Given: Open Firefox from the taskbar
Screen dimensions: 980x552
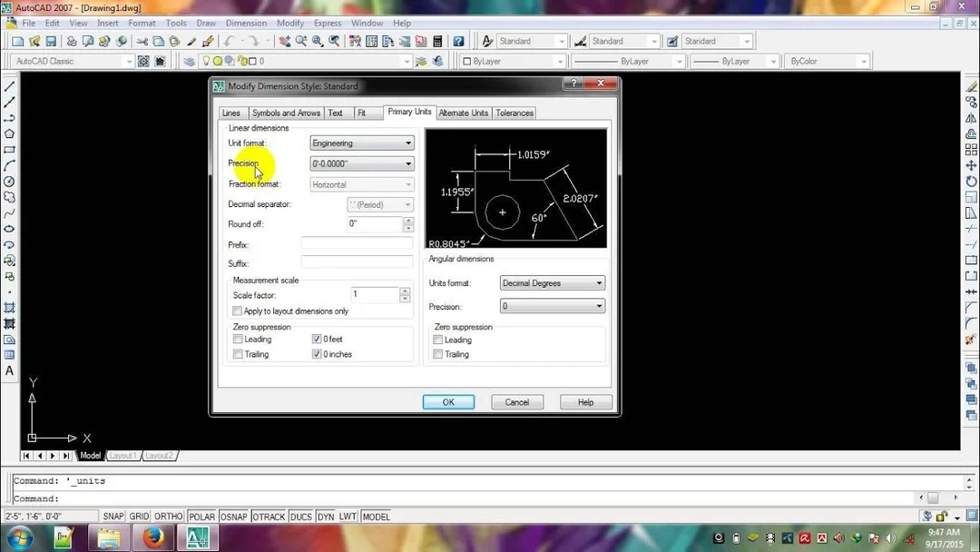Looking at the screenshot, I should (153, 537).
